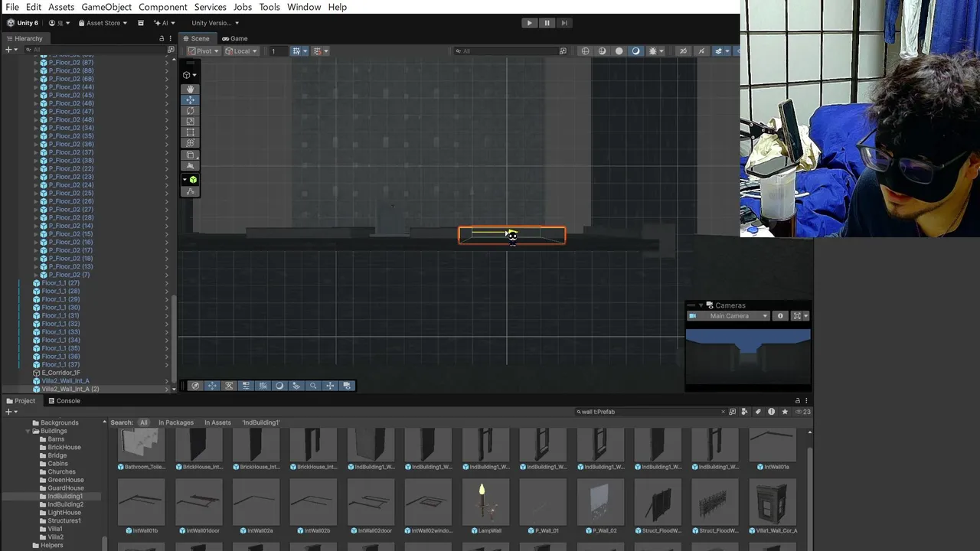The height and width of the screenshot is (551, 980).
Task: Click the camera info icon in Cameras overlay
Action: (780, 316)
